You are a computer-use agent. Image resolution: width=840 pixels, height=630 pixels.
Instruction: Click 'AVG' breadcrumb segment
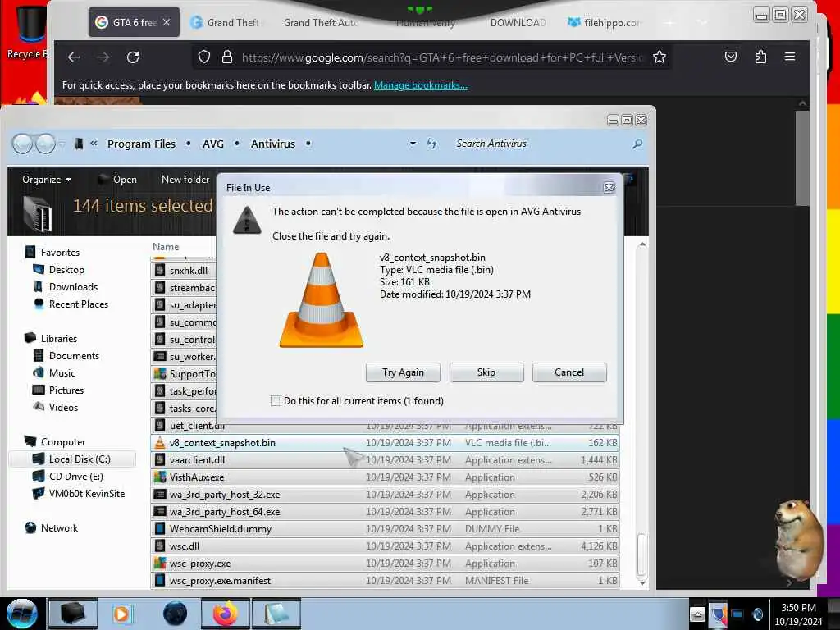coord(213,144)
